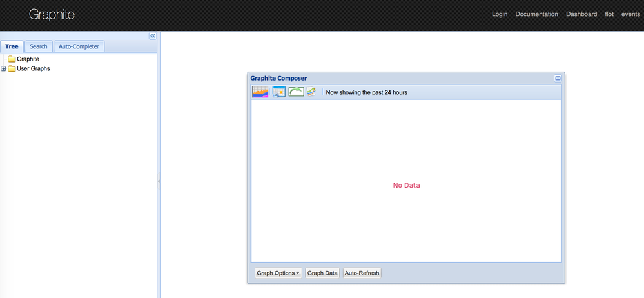644x298 pixels.
Task: Go to the Dashboard link
Action: tap(581, 14)
